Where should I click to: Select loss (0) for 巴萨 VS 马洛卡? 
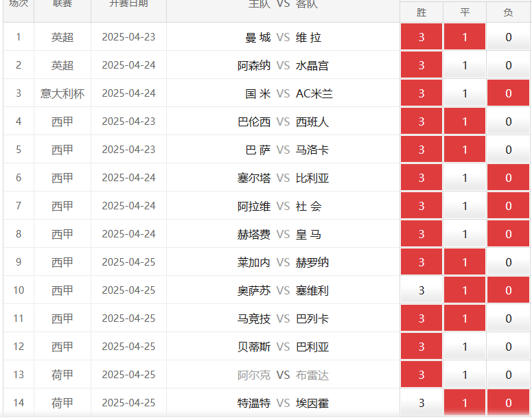coord(508,150)
